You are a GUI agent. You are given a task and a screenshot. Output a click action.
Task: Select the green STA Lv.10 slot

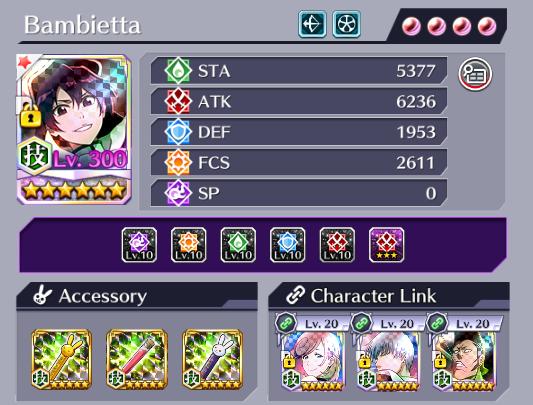click(x=238, y=245)
